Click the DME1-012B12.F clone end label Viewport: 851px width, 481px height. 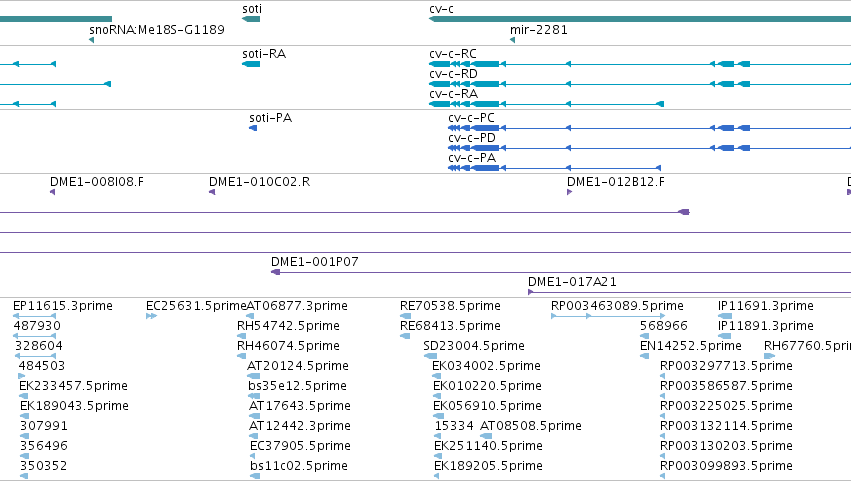[615, 182]
